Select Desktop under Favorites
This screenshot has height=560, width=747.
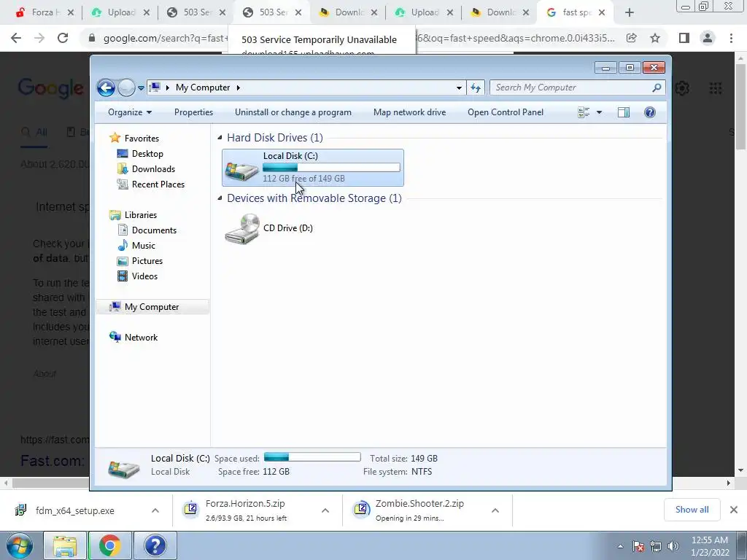pyautogui.click(x=147, y=154)
